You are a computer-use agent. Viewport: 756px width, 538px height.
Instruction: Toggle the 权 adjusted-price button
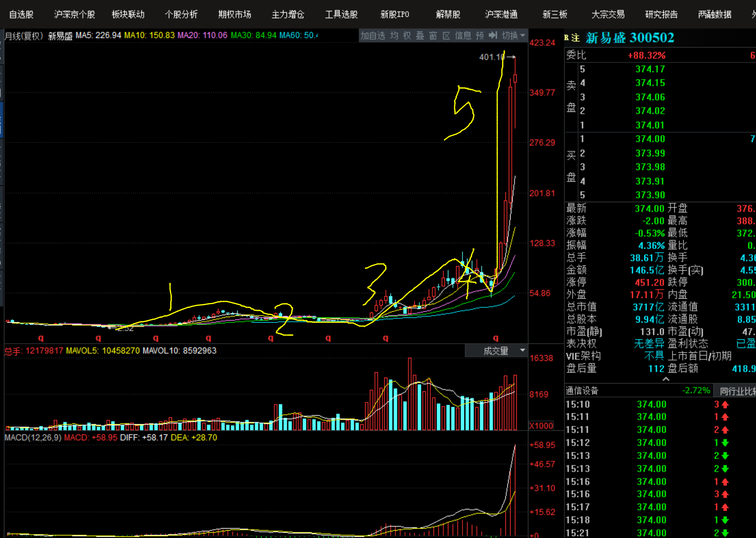click(407, 36)
